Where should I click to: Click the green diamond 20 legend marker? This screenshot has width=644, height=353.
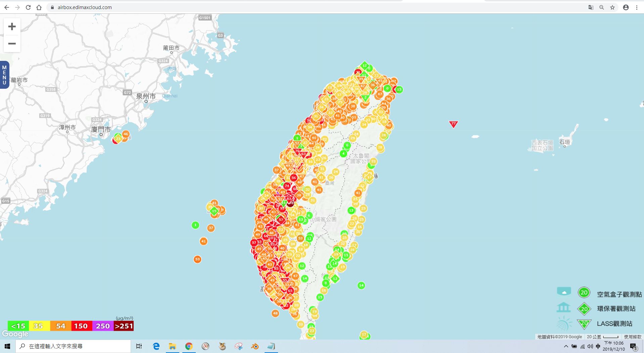coord(584,309)
